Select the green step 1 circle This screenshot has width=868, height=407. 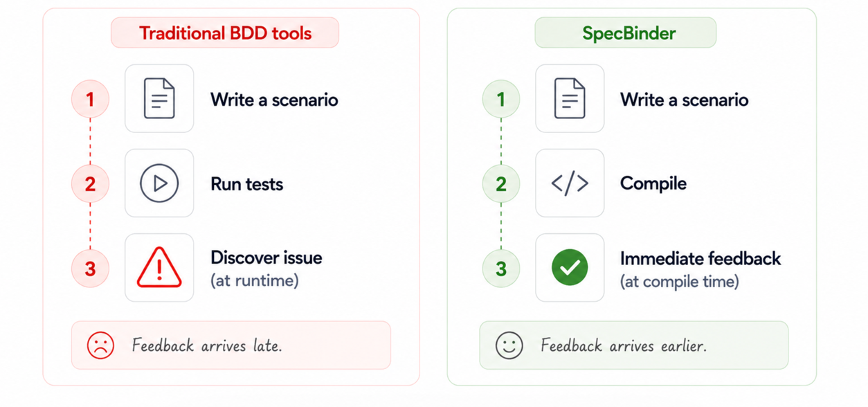[501, 100]
